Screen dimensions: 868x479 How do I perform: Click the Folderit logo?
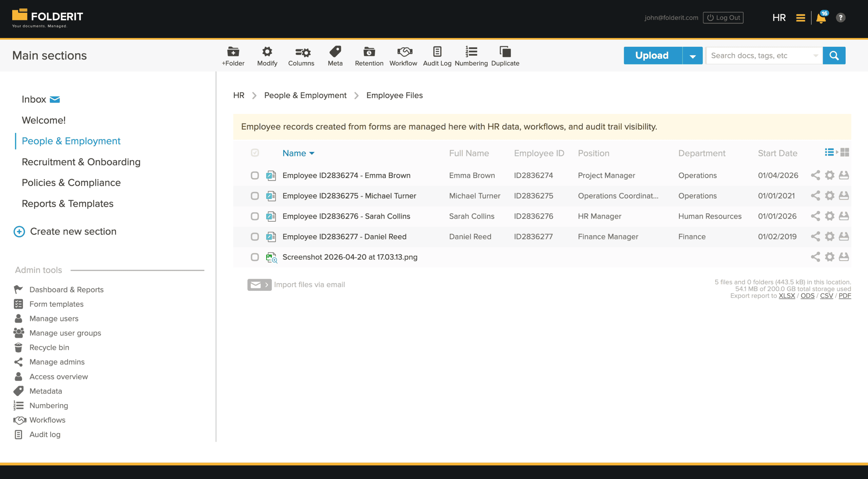(47, 18)
